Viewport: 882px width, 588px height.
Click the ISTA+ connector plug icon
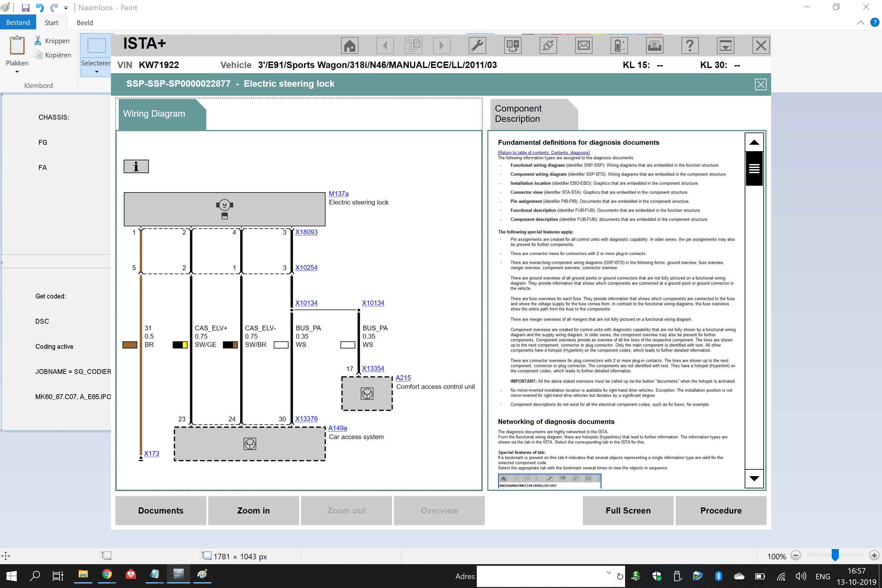tap(548, 46)
